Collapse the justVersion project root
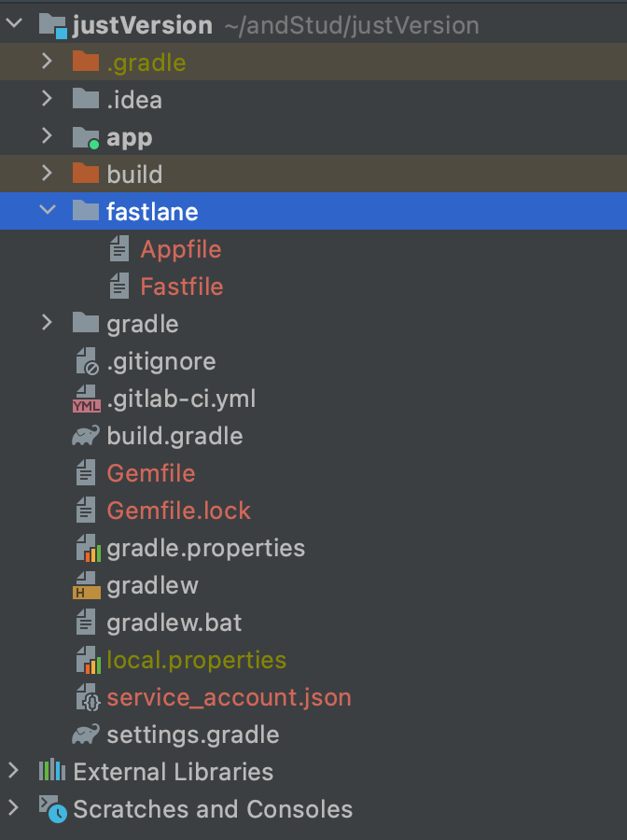The image size is (627, 840). click(x=14, y=23)
